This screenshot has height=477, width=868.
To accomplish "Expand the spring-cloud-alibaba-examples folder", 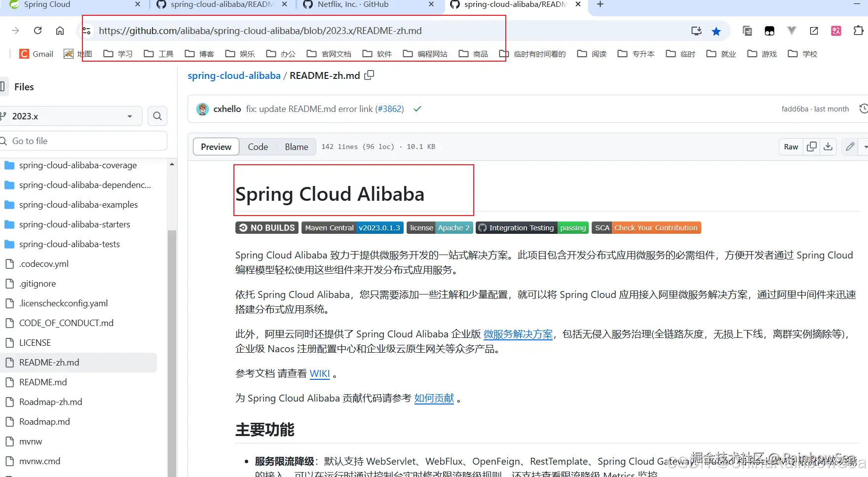I will (x=78, y=205).
